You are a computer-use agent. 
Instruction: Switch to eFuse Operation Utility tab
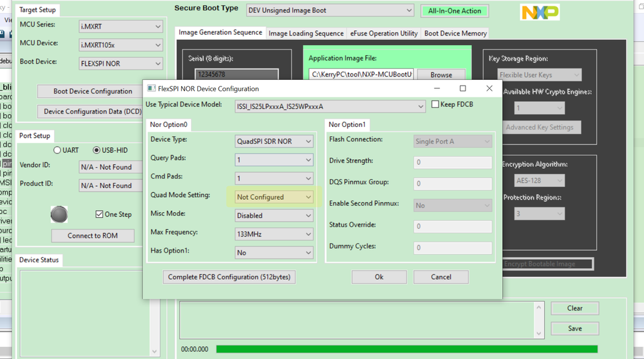384,34
